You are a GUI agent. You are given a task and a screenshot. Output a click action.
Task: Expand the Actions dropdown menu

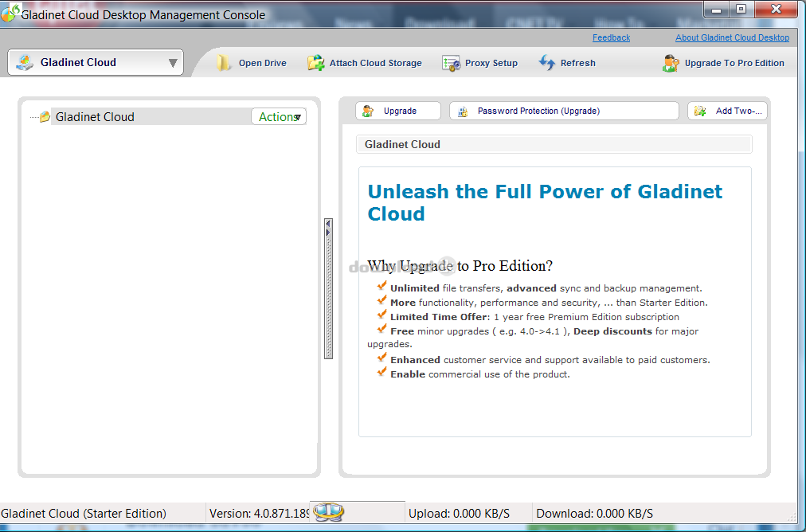[279, 117]
